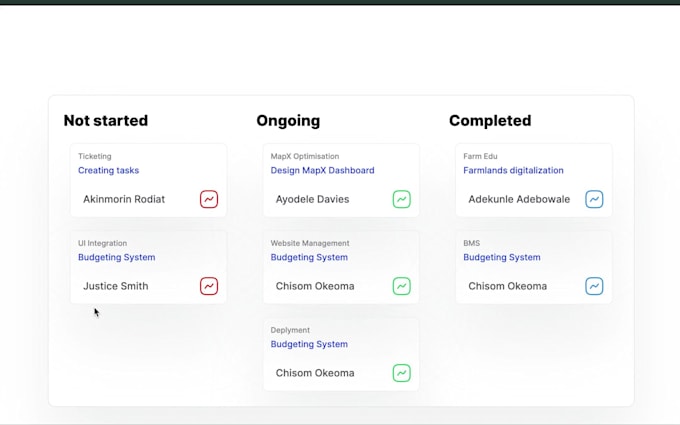This screenshot has width=680, height=425.
Task: Open Budgeting System link under Website Management
Action: click(309, 258)
